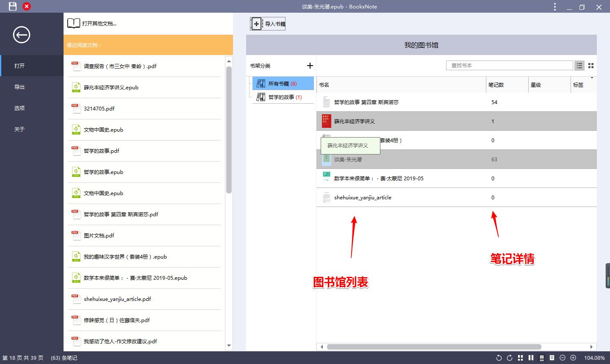Enable single-page layout mode in status bar
The height and width of the screenshot is (364, 610).
552,358
